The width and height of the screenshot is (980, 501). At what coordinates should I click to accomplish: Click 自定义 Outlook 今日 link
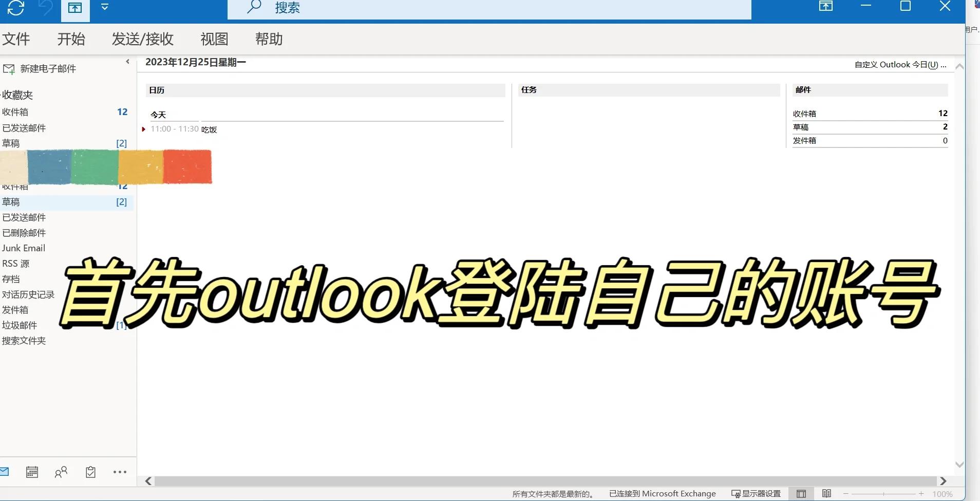(x=900, y=65)
